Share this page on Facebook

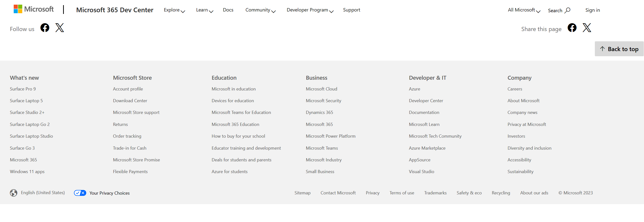click(x=572, y=28)
